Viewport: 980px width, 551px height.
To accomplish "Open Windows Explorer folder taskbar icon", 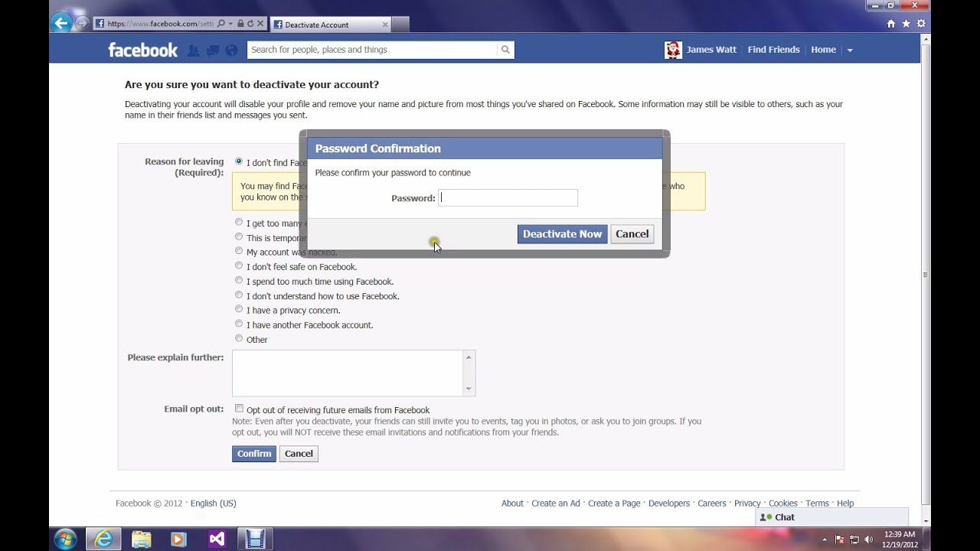I will (142, 539).
